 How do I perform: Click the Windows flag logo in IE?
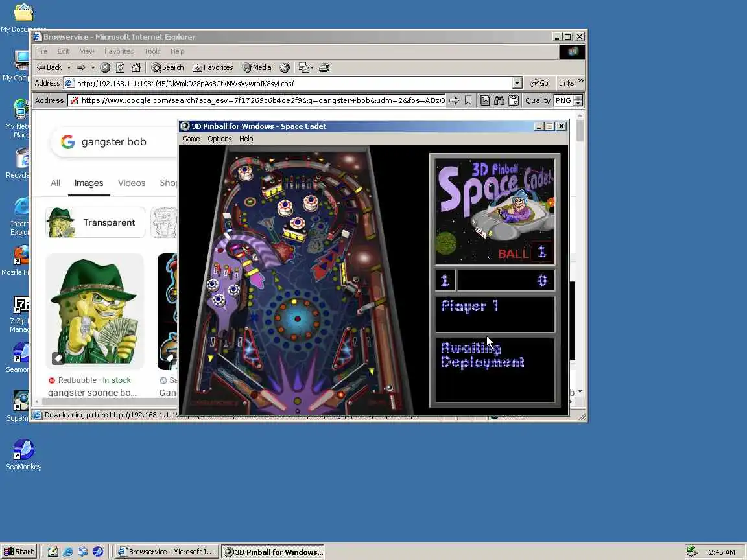pyautogui.click(x=573, y=51)
